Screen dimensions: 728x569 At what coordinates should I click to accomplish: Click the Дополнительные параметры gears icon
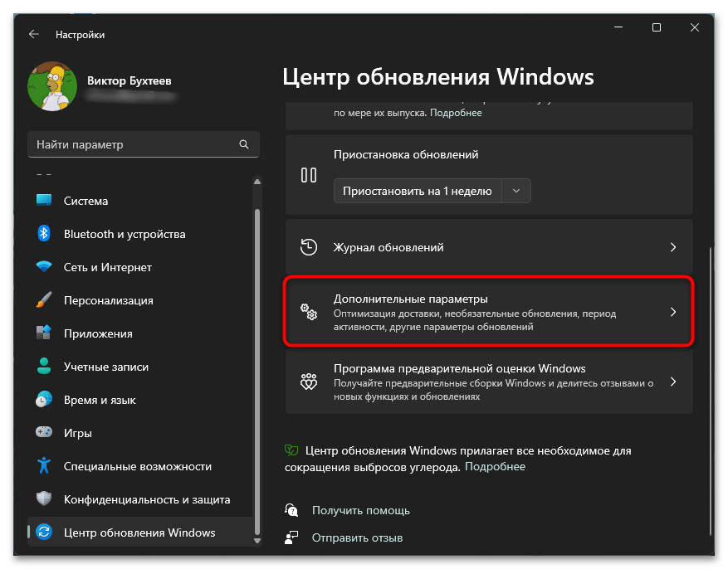tap(309, 312)
